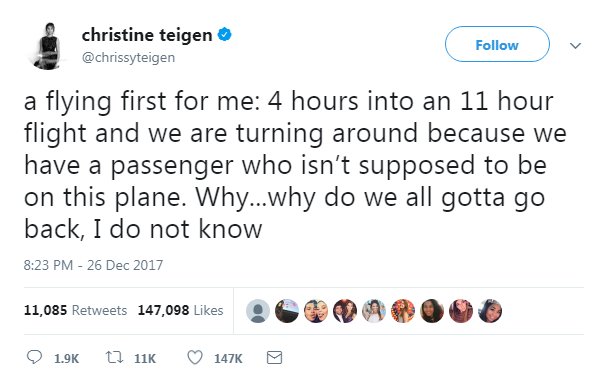Click the second liker avatar thumbnail
The height and width of the screenshot is (386, 604).
pos(287,310)
